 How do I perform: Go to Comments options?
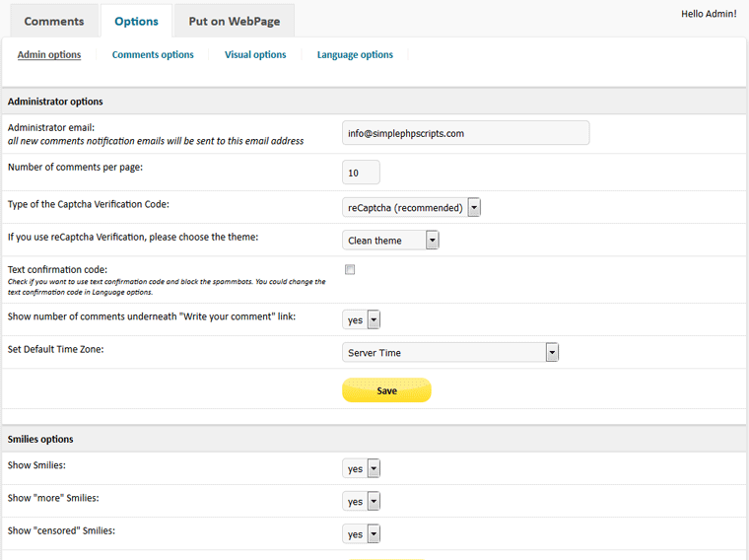click(153, 54)
